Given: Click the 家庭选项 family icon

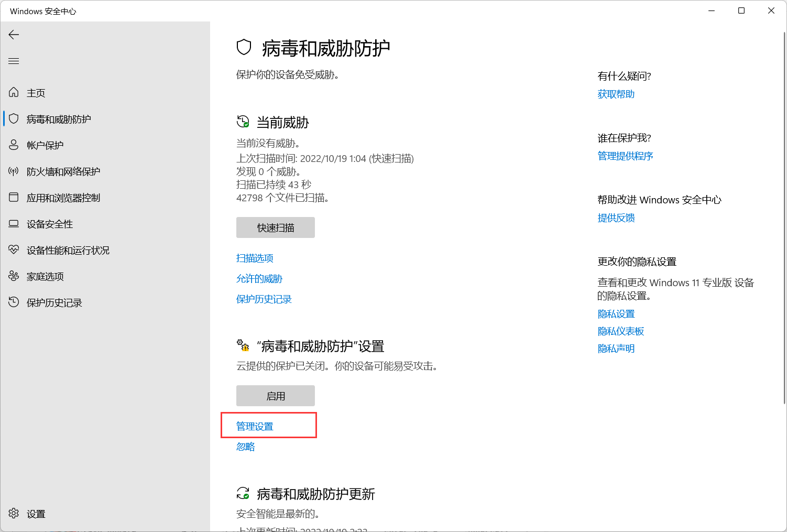Looking at the screenshot, I should (14, 276).
